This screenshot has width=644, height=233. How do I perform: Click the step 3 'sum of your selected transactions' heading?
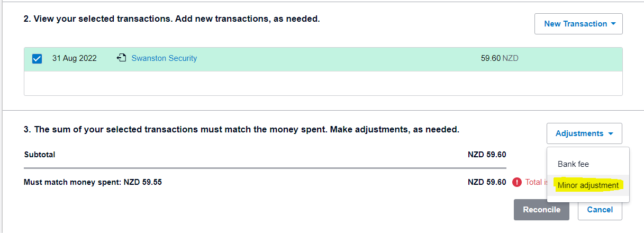coord(241,129)
